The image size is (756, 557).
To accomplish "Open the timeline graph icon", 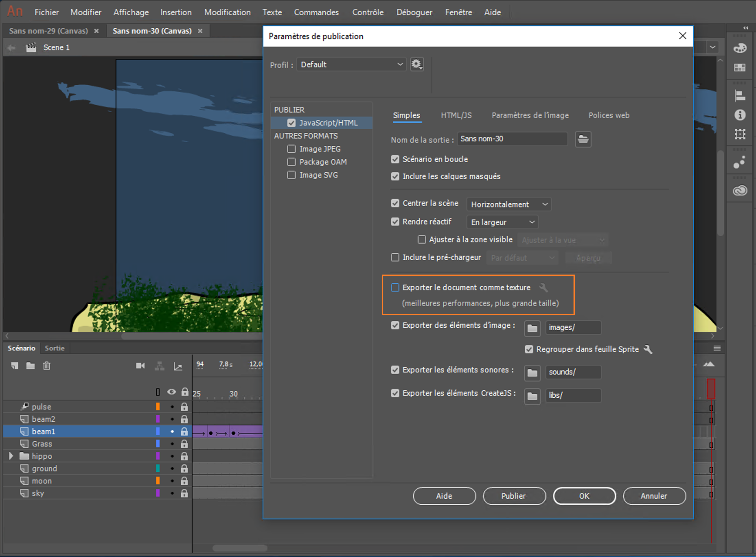I will (x=178, y=366).
